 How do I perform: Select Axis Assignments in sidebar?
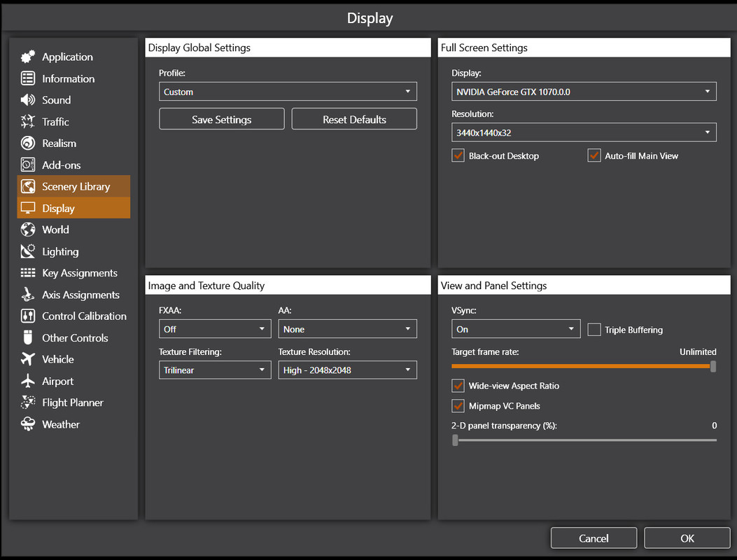(x=73, y=295)
